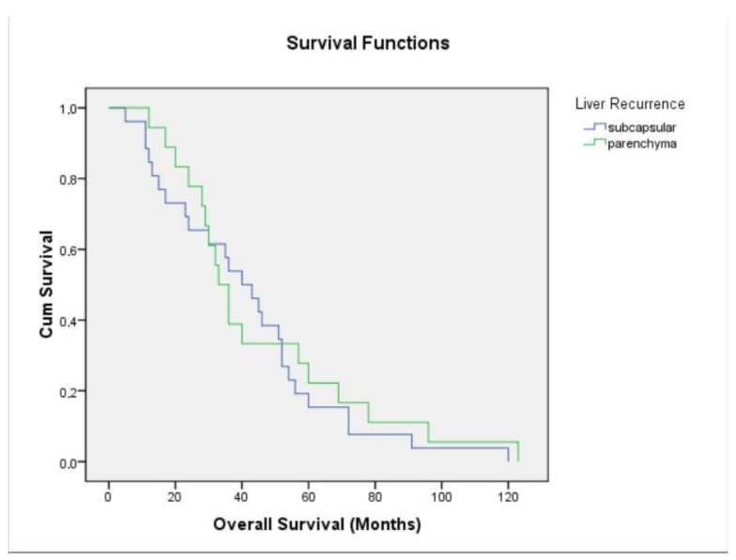This screenshot has height=560, width=736.
Task: Click the 40 months x-axis tick label
Action: pos(241,497)
